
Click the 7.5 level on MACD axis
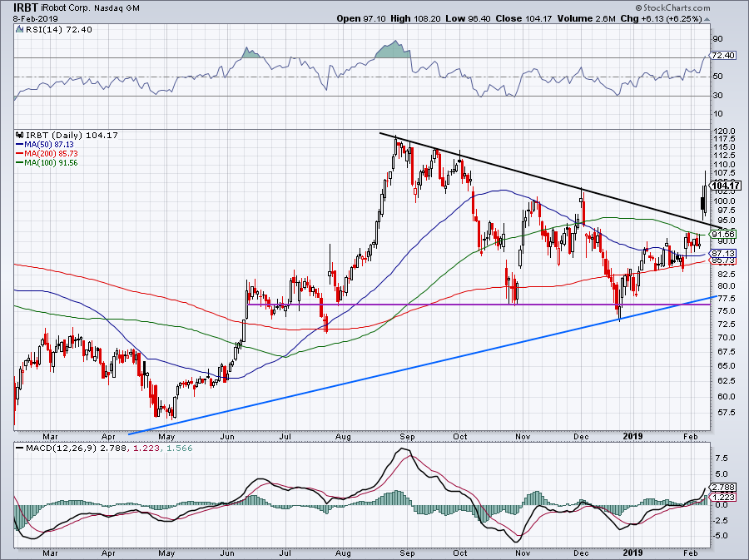coord(722,458)
